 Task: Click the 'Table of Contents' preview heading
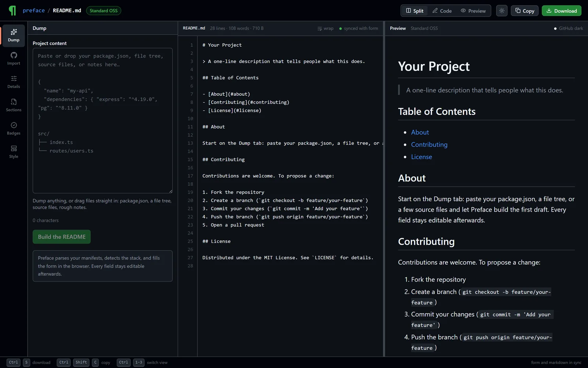pyautogui.click(x=437, y=112)
